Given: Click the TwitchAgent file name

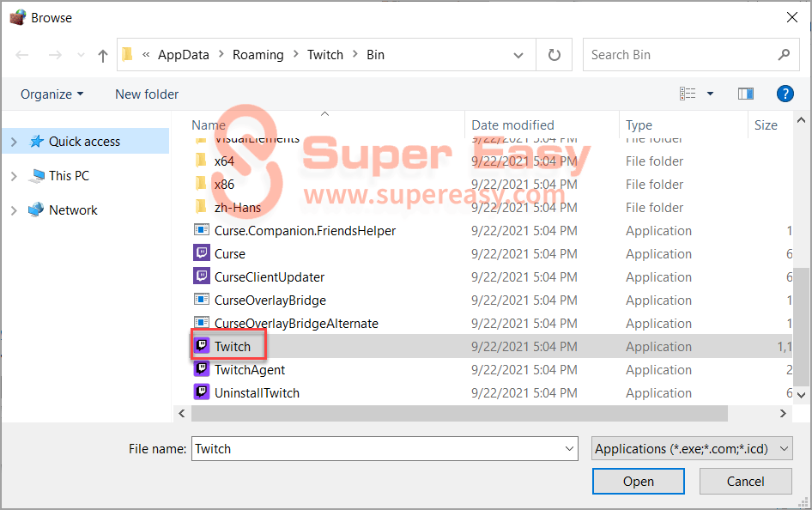Looking at the screenshot, I should pyautogui.click(x=250, y=370).
